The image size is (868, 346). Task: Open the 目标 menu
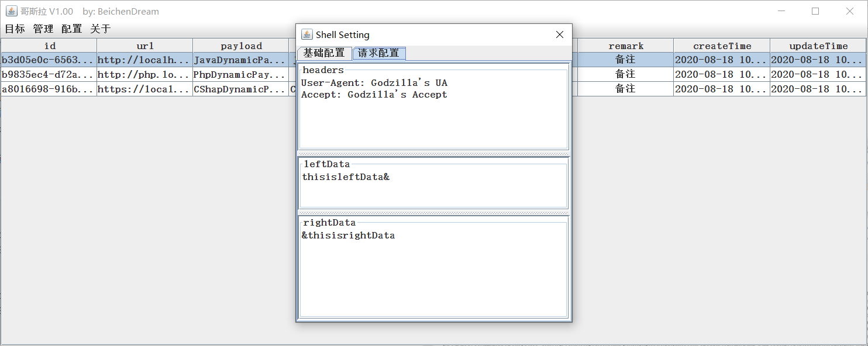15,29
